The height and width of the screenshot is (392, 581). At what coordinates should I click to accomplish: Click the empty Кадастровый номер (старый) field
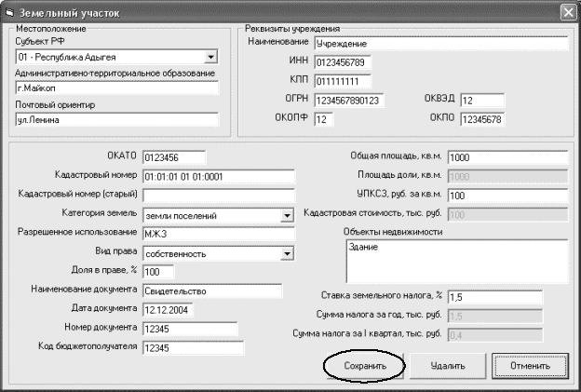pyautogui.click(x=218, y=195)
